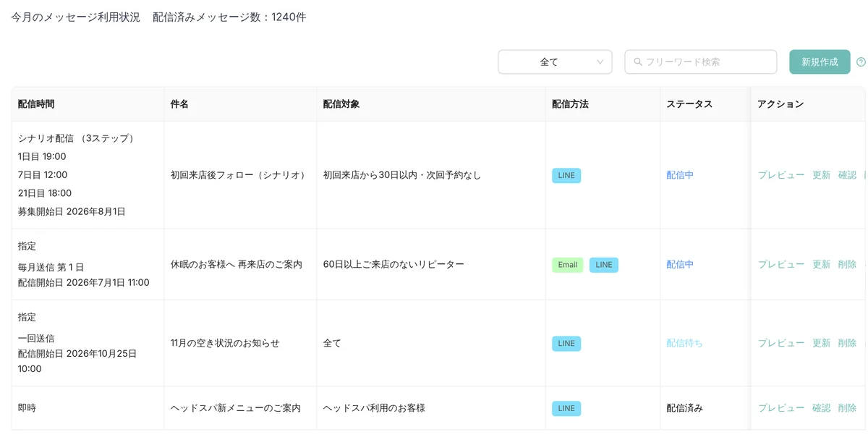This screenshot has height=440, width=868.
Task: Select subject ヘッドスパ新メニューのご案内
Action: (x=236, y=408)
